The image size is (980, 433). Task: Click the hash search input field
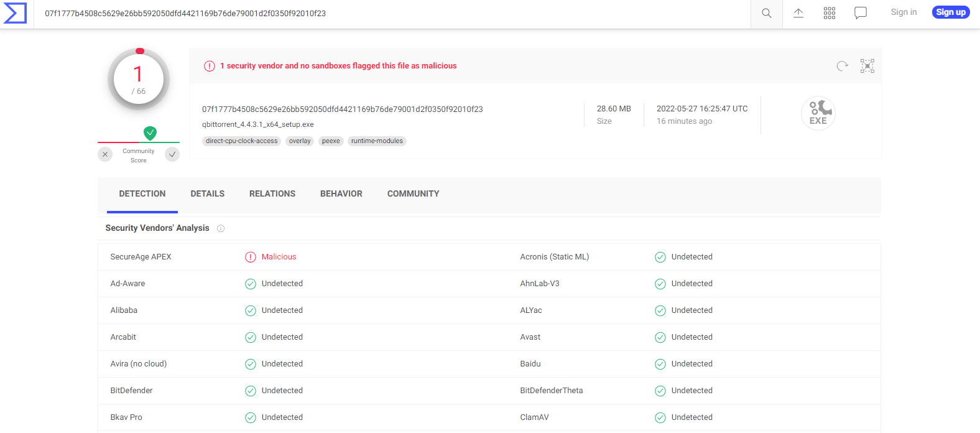(393, 13)
